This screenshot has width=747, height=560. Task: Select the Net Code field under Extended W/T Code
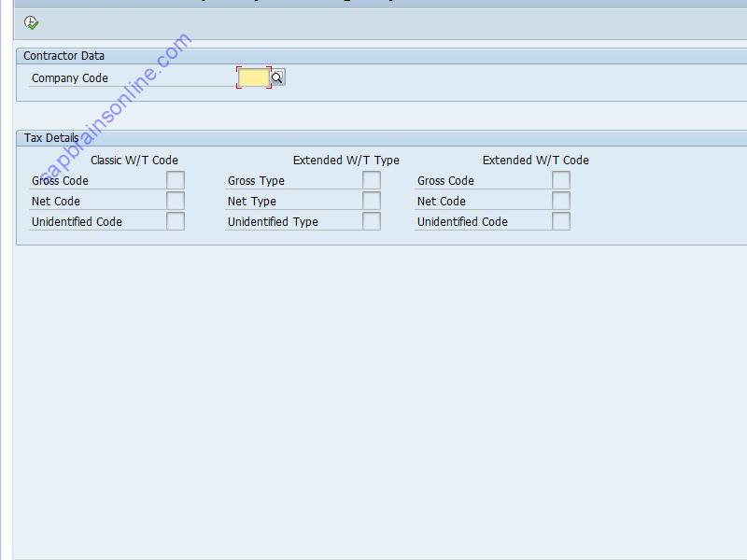560,201
